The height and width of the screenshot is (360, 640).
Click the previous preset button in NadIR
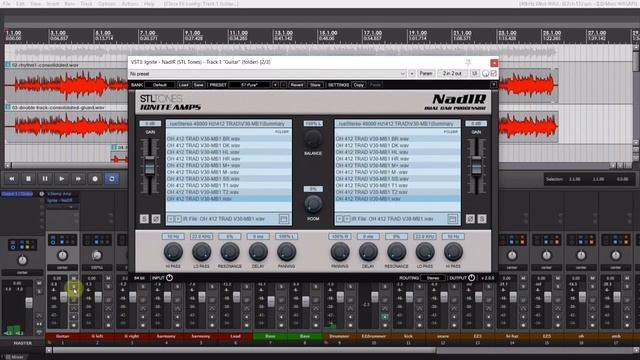tap(283, 85)
